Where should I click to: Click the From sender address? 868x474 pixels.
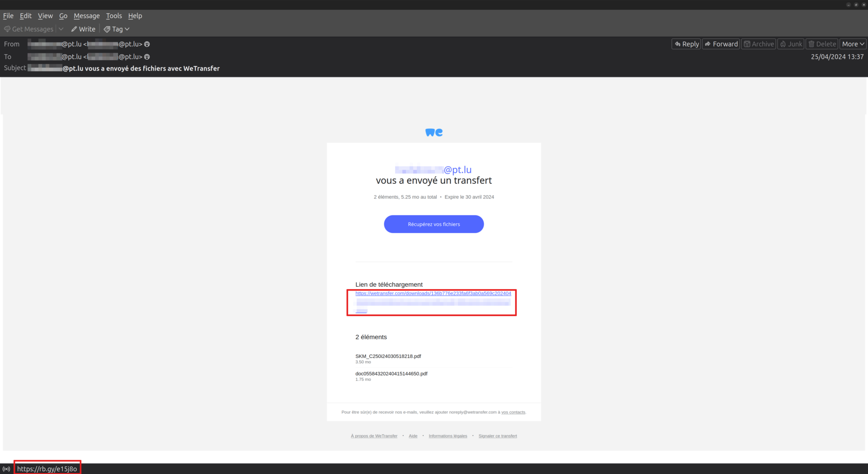coord(85,44)
